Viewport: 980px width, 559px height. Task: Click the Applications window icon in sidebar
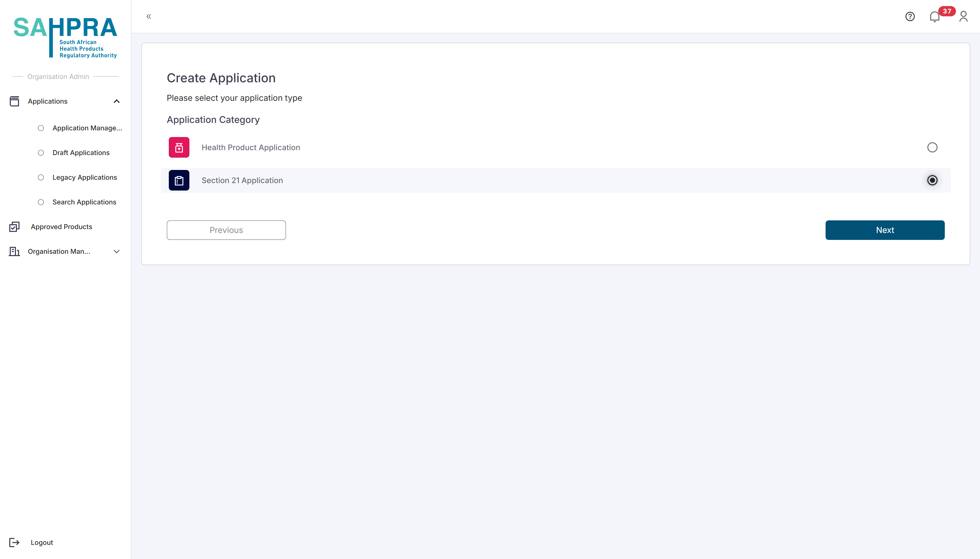(14, 101)
